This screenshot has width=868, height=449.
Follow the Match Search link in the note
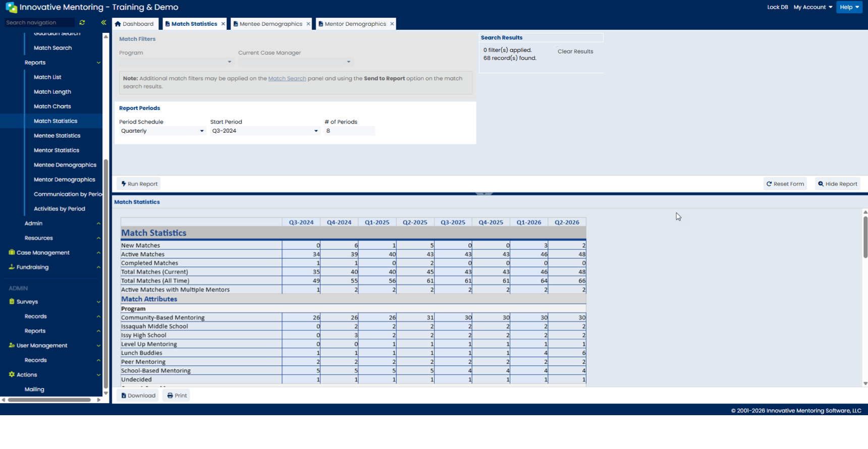[287, 79]
